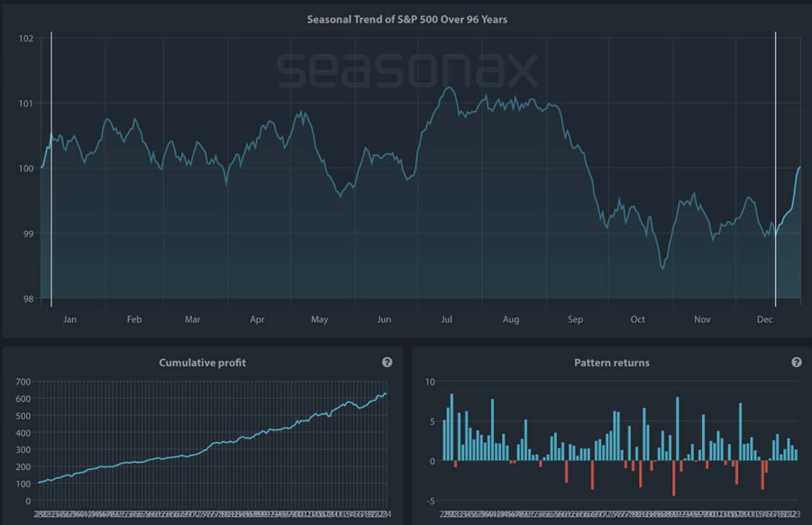This screenshot has width=812, height=525.
Task: Click the Sep month label
Action: point(575,319)
